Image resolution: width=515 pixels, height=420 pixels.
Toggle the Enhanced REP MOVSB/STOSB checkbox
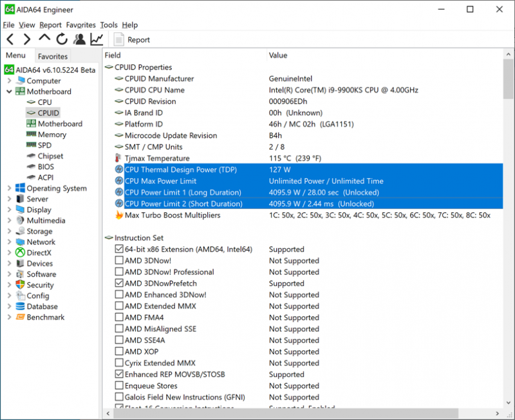tap(119, 374)
